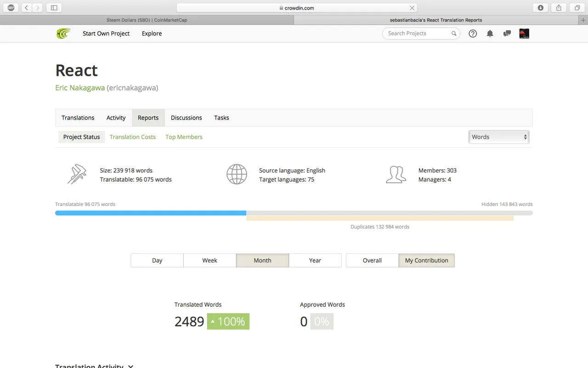588x368 pixels.
Task: Open the Words unit dropdown
Action: [499, 137]
